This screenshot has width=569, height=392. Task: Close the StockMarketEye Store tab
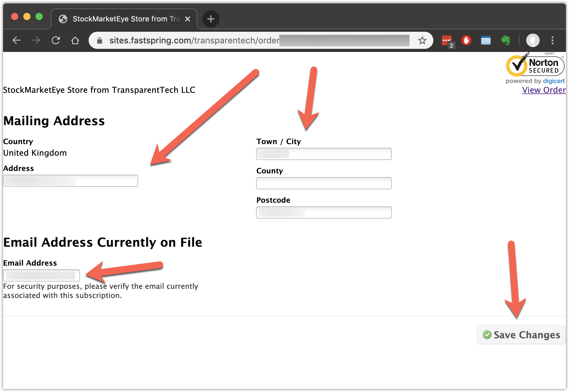[188, 19]
